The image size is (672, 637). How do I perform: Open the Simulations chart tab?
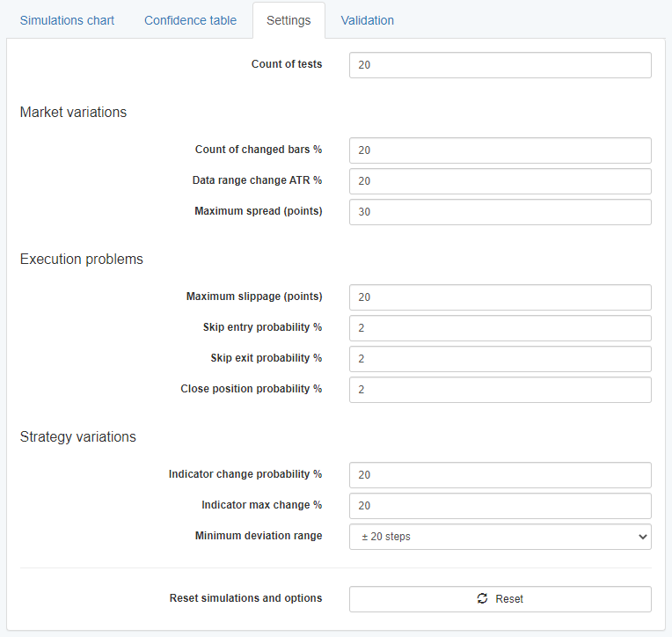67,20
